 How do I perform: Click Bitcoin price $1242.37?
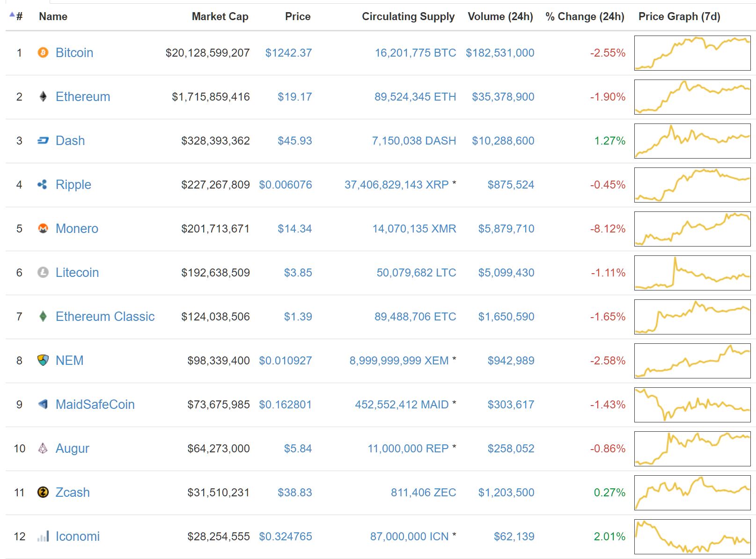tap(288, 53)
